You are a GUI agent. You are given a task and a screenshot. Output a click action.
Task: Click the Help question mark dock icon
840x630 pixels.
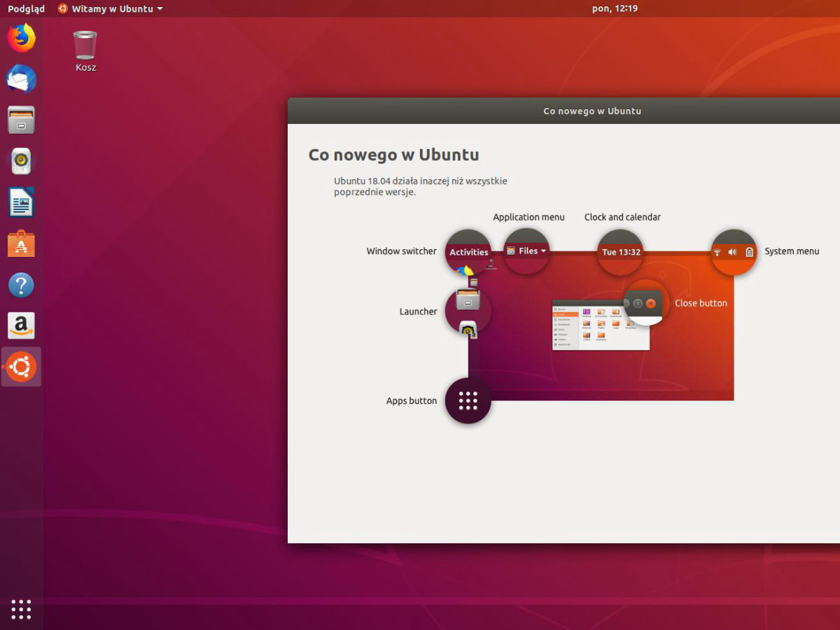(21, 285)
